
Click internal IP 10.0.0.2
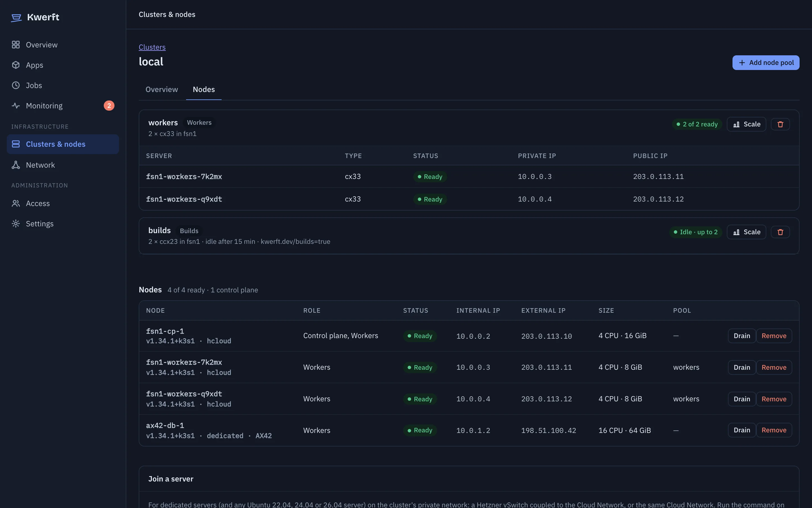point(473,336)
